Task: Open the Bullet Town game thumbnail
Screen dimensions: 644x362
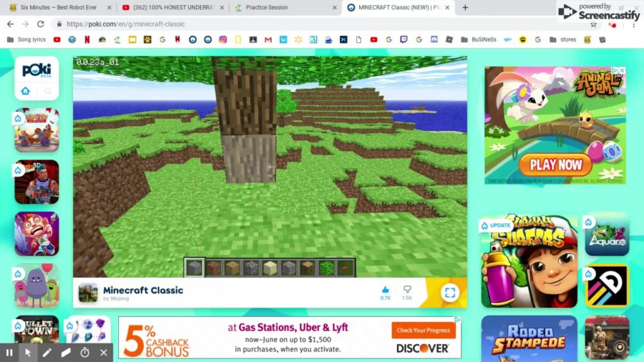Action: pyautogui.click(x=36, y=329)
